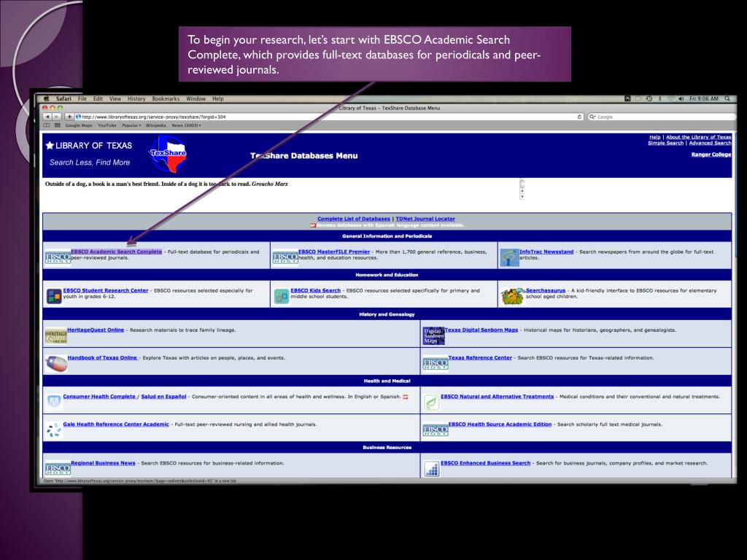Open Gale Health Reference Center Academic
The image size is (747, 560).
tap(116, 424)
